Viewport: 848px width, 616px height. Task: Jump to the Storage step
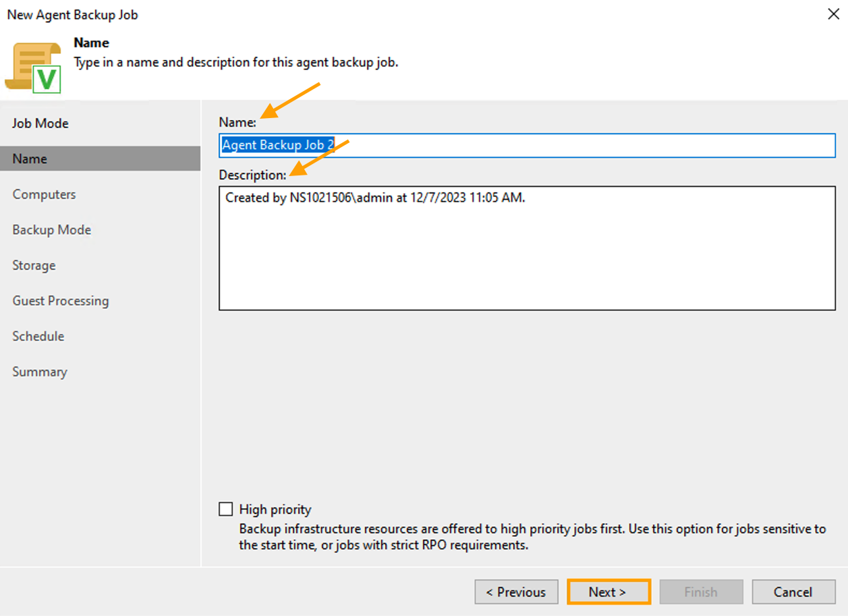34,265
